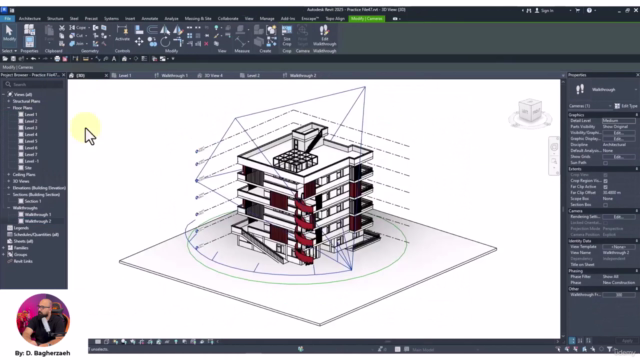Expand the 3D Views tree node
Screen dimensions: 640x360
coord(9,181)
